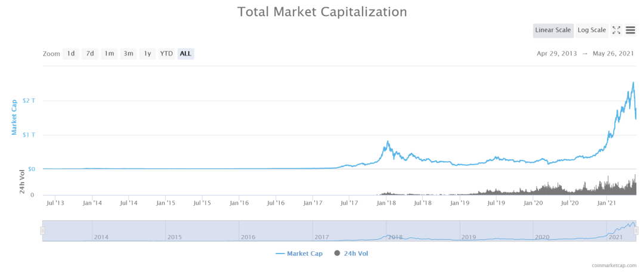644x272 pixels.
Task: Grab the right navigator range handle
Action: pyautogui.click(x=636, y=231)
